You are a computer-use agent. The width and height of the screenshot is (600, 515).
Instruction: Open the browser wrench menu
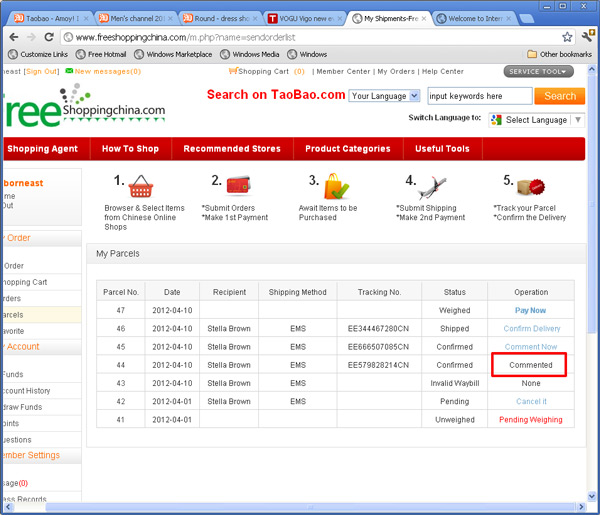(588, 36)
